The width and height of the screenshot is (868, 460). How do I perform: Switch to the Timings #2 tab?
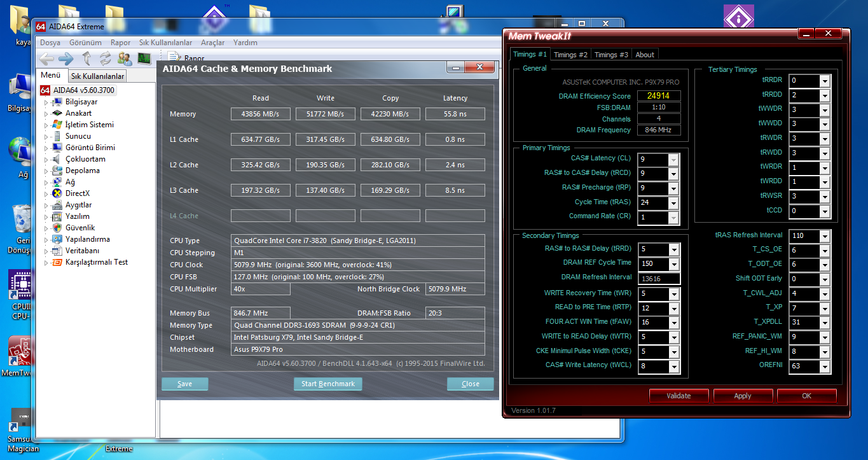pyautogui.click(x=570, y=55)
